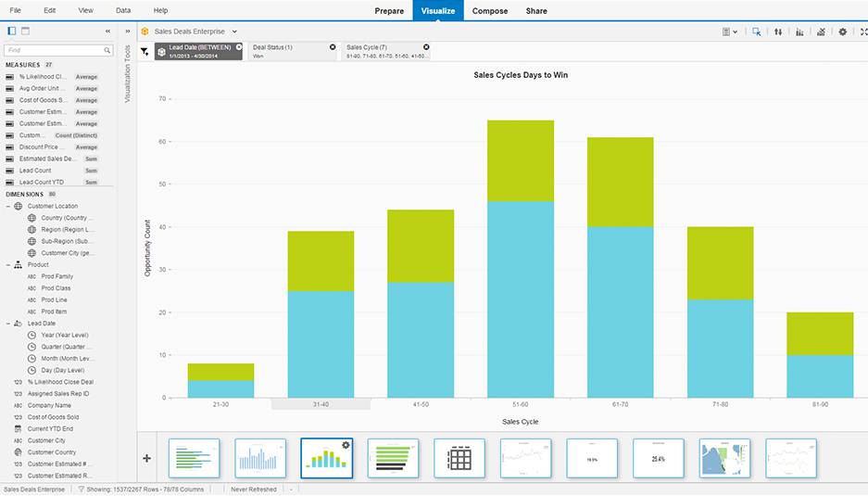Open chart settings gear in toolbar

pos(842,32)
